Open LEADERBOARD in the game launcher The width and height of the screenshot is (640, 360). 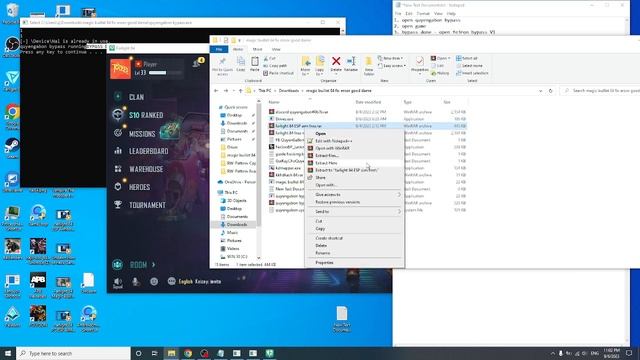(x=148, y=151)
